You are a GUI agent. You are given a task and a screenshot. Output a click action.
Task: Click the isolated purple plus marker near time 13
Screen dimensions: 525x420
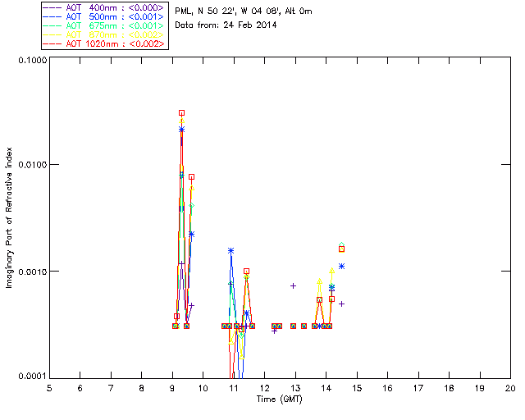[x=293, y=285]
